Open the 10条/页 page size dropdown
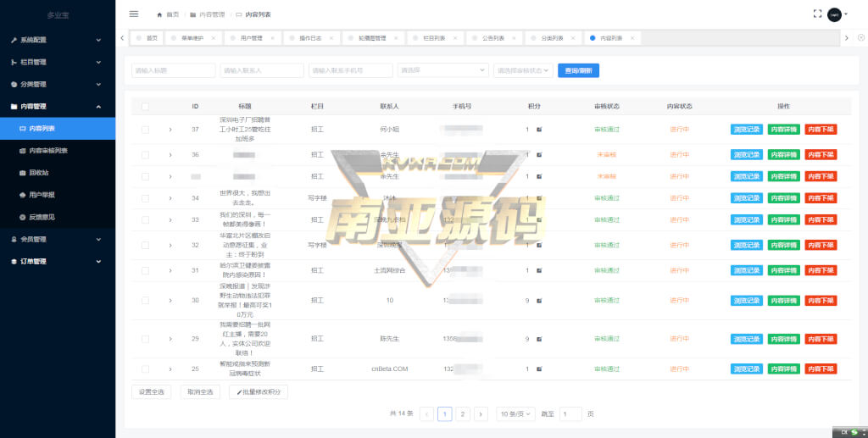 (x=515, y=414)
